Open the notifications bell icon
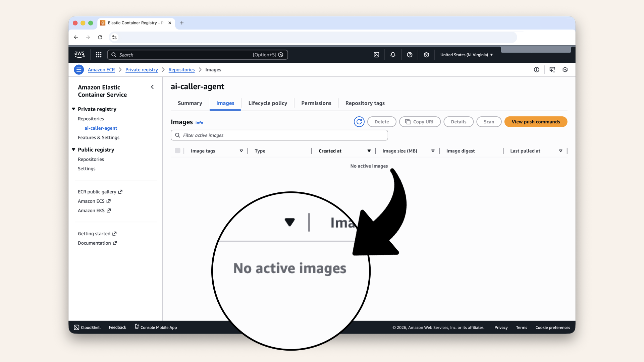This screenshot has width=644, height=362. click(392, 55)
